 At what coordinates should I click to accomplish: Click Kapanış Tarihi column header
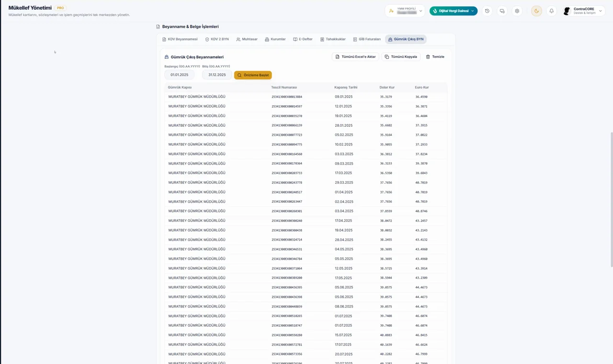[x=346, y=88]
